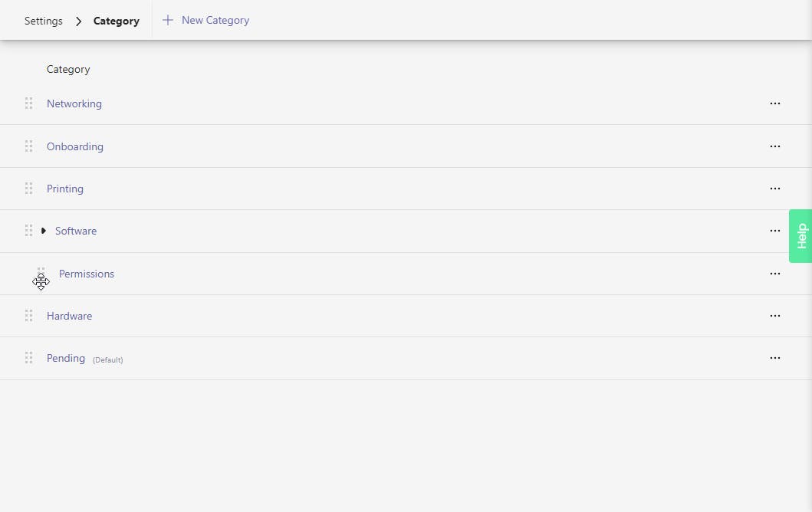Screen dimensions: 812x512
Task: Open the Pending default category
Action: coord(66,358)
